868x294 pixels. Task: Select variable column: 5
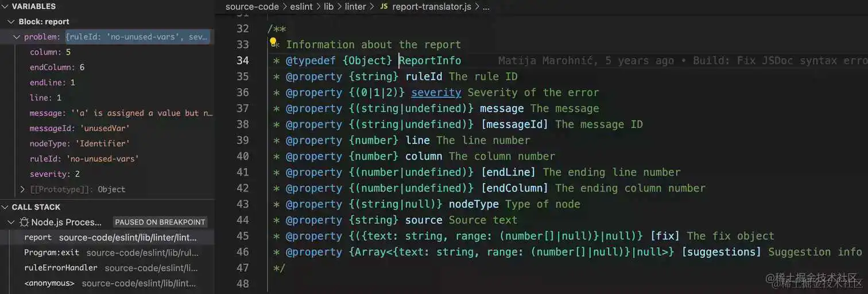pos(107,52)
